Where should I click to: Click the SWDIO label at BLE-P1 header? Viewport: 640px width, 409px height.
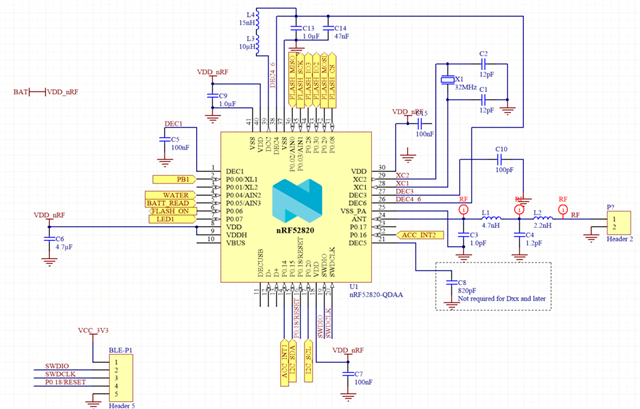pos(57,366)
